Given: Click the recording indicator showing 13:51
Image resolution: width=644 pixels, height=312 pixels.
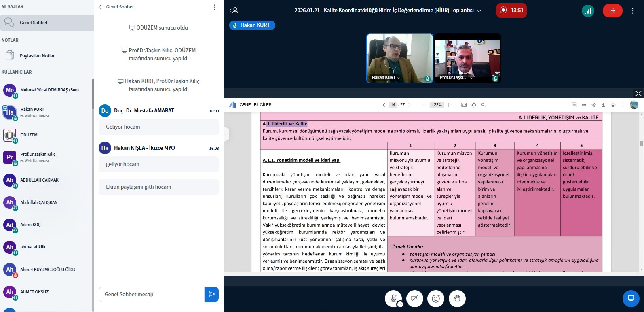Looking at the screenshot, I should (x=511, y=11).
